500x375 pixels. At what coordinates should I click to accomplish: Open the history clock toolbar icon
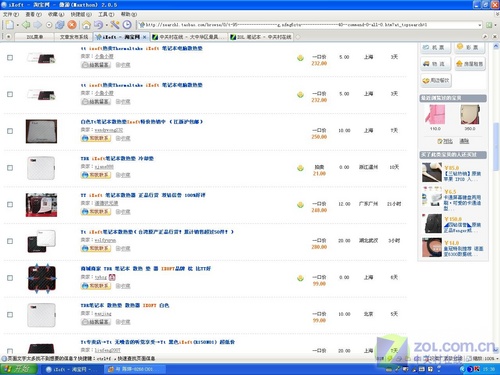coord(127,25)
